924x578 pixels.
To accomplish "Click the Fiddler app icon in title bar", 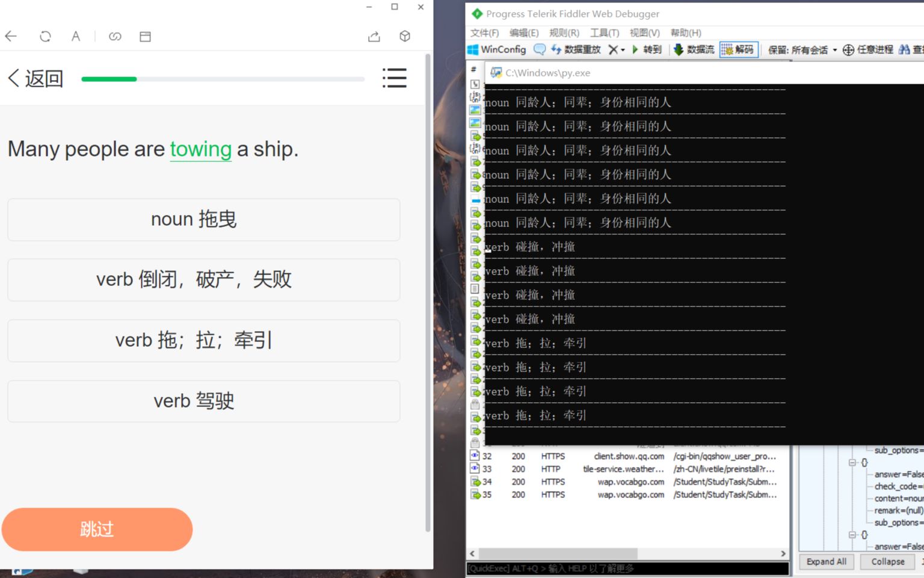I will [477, 13].
